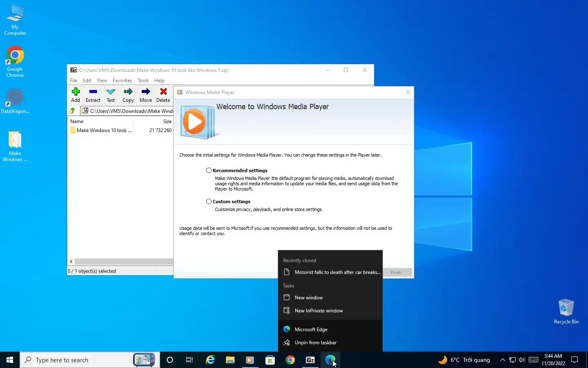
Task: Click the network icon in system tray
Action: click(x=512, y=360)
